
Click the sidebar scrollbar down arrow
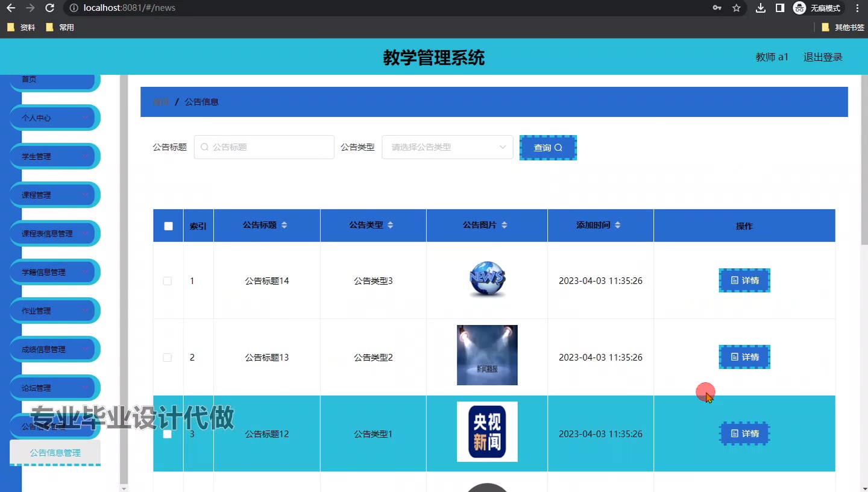124,488
